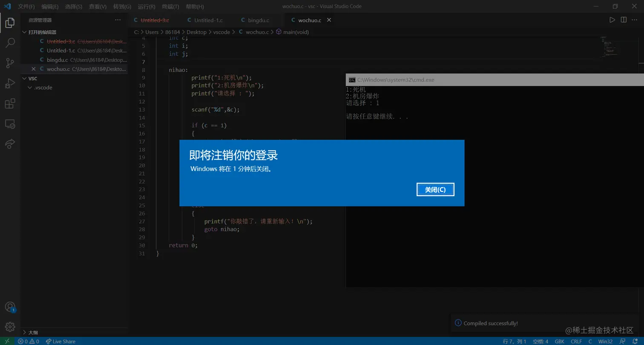Open Untitled-3.c from open editors list
644x345 pixels.
tap(75, 41)
